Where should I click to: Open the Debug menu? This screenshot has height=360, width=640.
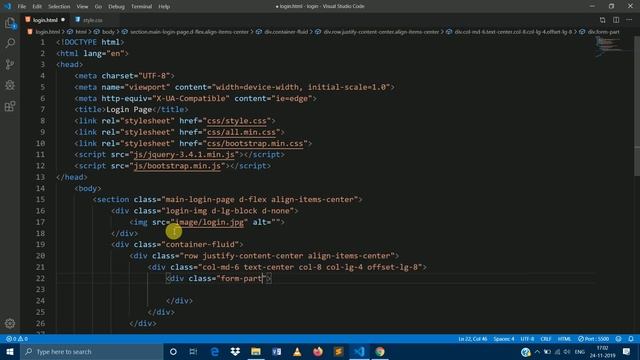(116, 7)
